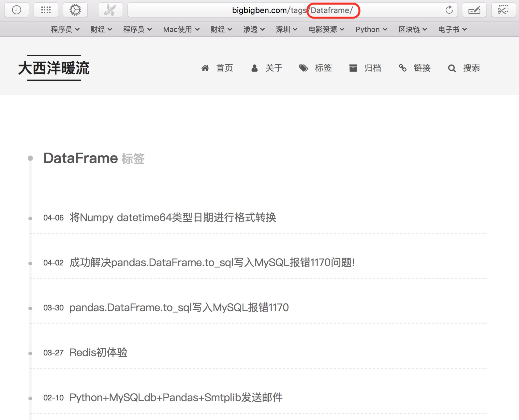The height and width of the screenshot is (420, 519).
Task: Open the 区块链 bookmark dropdown
Action: (x=413, y=30)
